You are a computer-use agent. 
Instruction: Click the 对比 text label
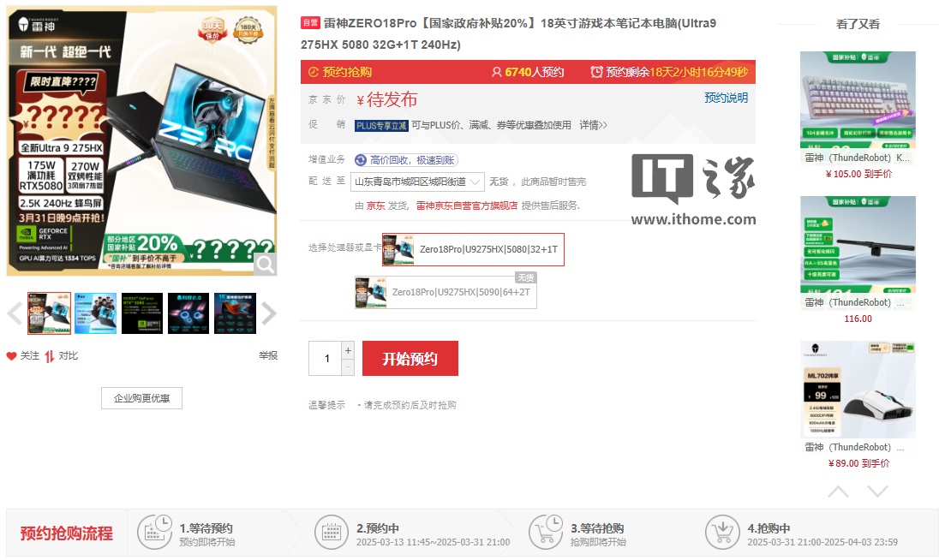tap(68, 356)
